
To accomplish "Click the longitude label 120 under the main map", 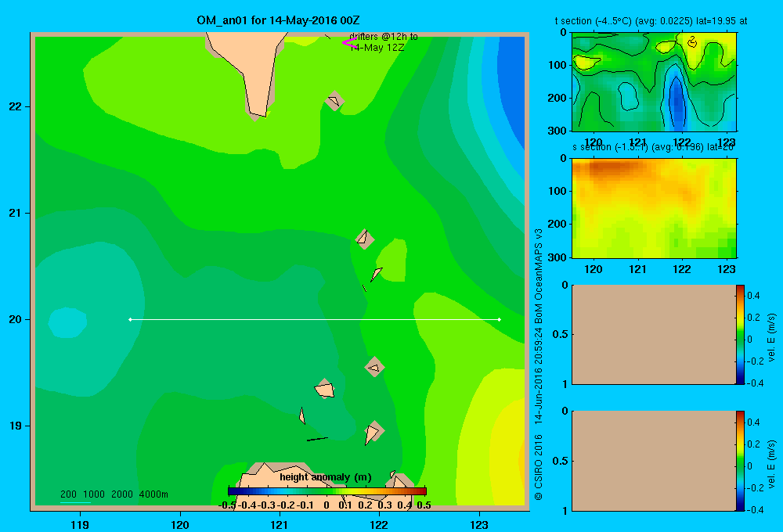I will point(180,524).
